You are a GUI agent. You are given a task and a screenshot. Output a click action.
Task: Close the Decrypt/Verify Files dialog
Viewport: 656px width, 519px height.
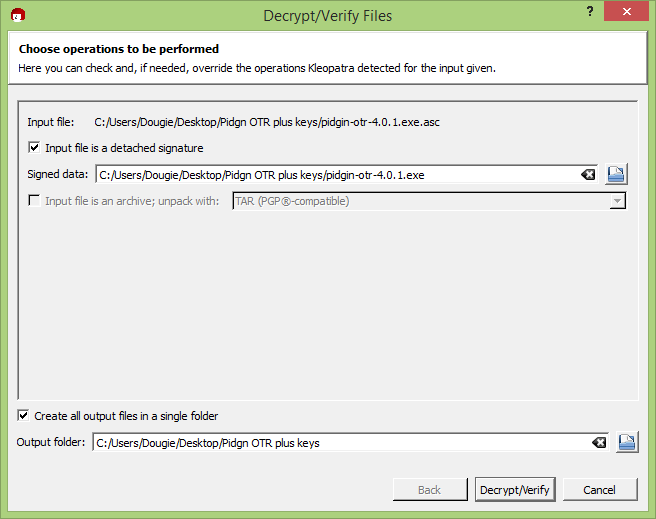tap(626, 11)
